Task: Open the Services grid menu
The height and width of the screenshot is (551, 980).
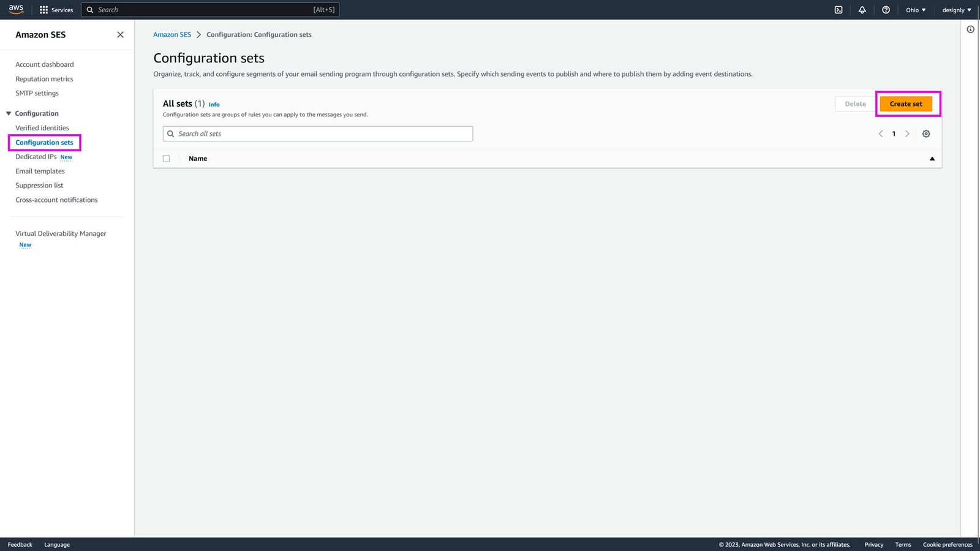Action: (56, 9)
